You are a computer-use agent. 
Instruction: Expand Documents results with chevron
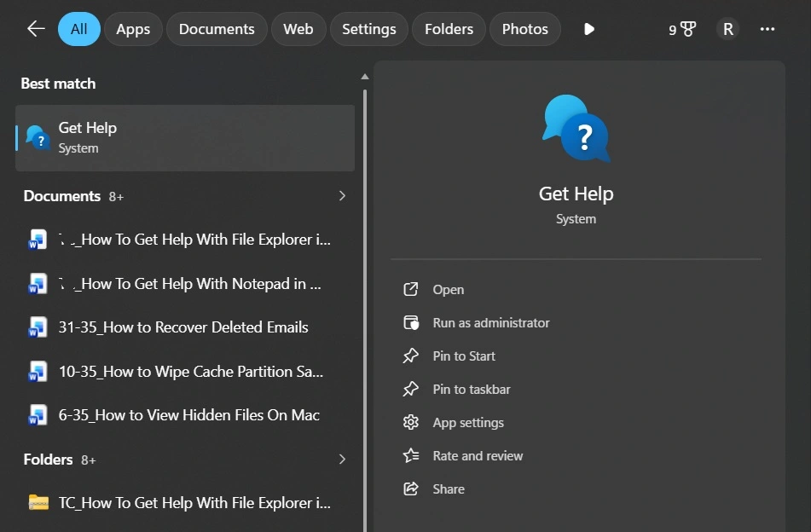coord(342,195)
